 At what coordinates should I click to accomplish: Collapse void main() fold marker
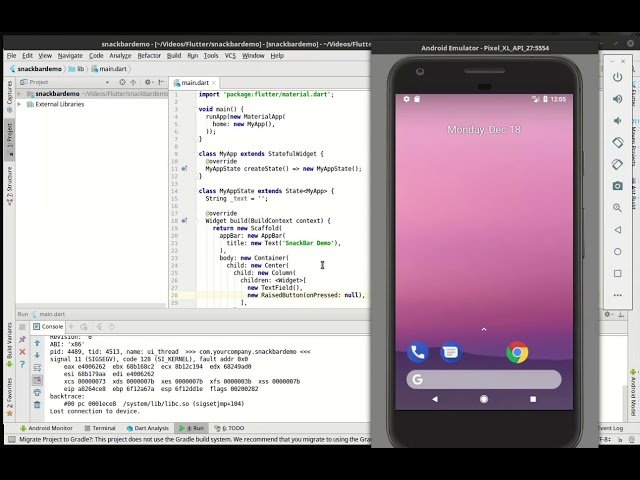pos(196,109)
